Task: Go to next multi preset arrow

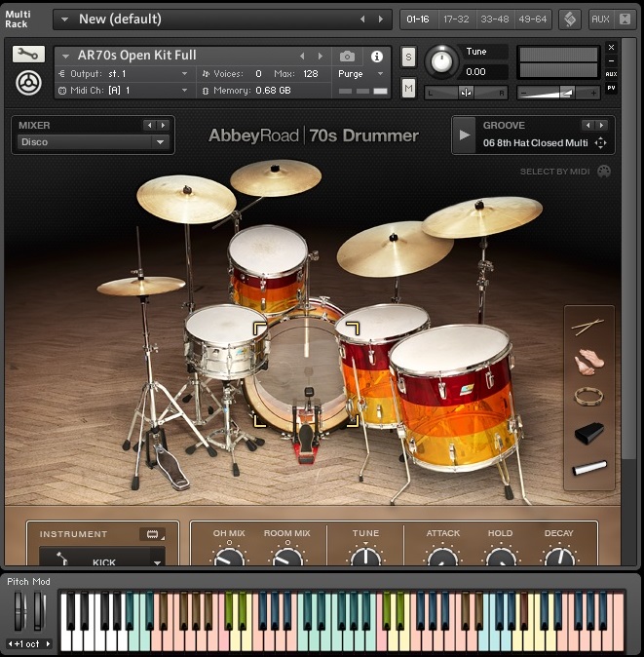Action: coord(380,19)
